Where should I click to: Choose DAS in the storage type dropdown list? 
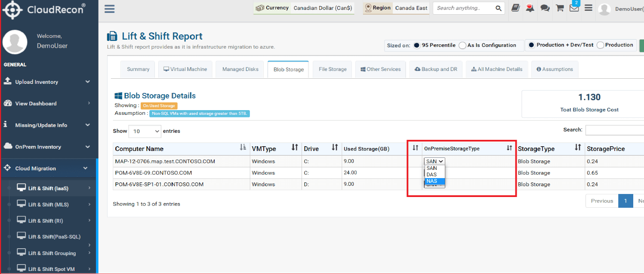(x=434, y=175)
